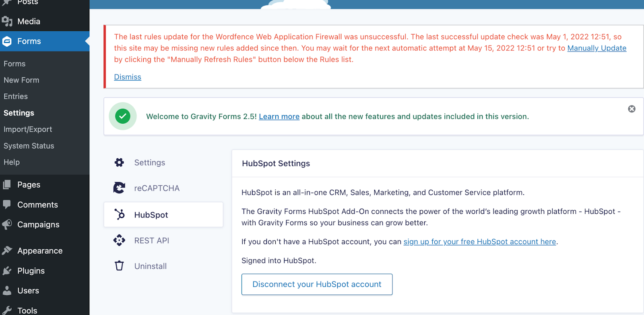Screen dimensions: 644x315
Task: Click the Appearance brush icon
Action: click(x=7, y=251)
